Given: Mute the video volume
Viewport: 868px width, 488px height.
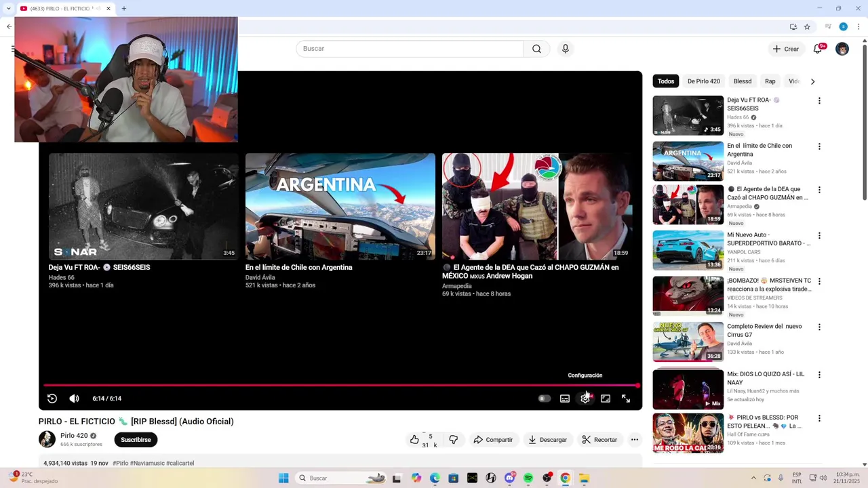Looking at the screenshot, I should click(75, 399).
